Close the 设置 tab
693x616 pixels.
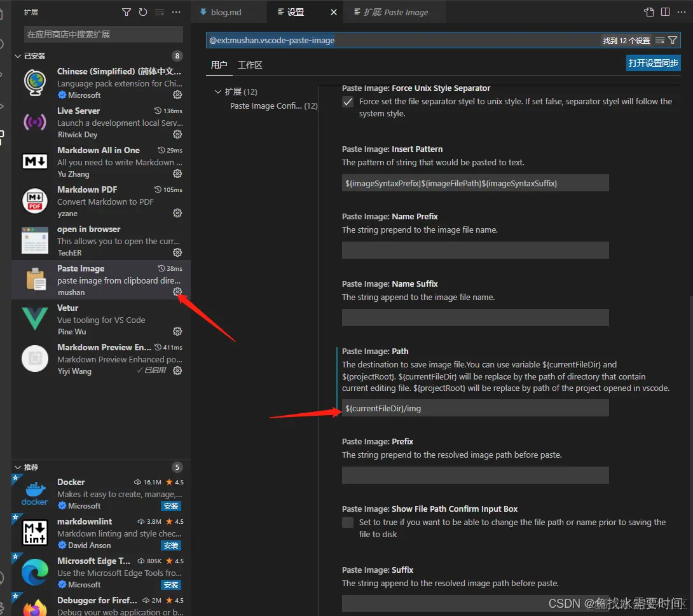tap(334, 12)
